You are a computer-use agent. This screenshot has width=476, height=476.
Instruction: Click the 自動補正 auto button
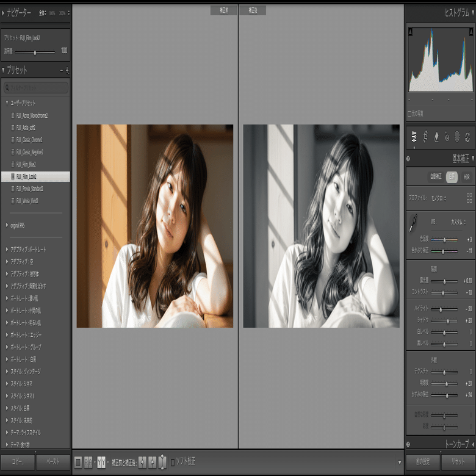(x=436, y=177)
